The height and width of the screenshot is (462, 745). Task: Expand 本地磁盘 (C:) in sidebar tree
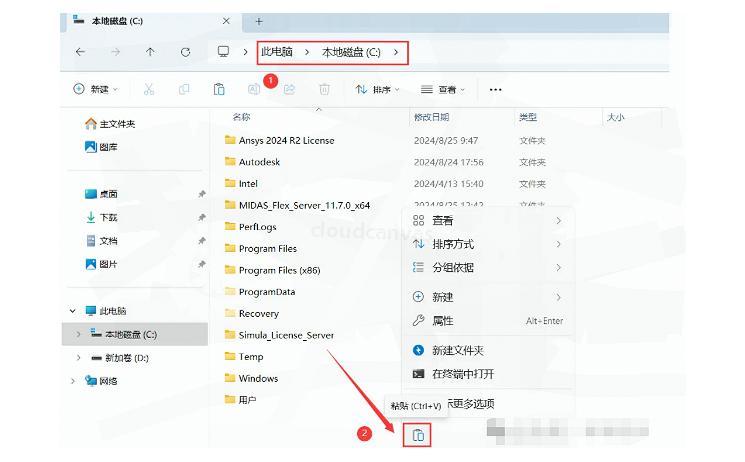78,334
